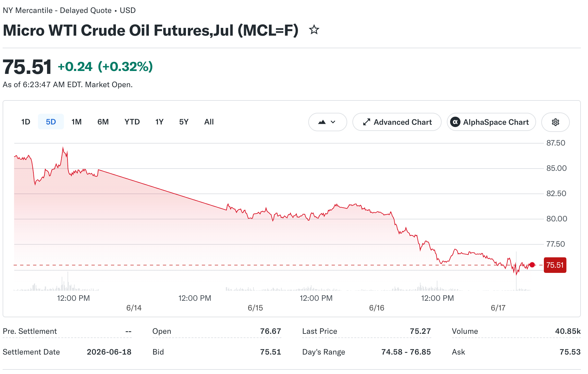This screenshot has width=588, height=374.
Task: Show the YTD chart range
Action: click(x=132, y=122)
